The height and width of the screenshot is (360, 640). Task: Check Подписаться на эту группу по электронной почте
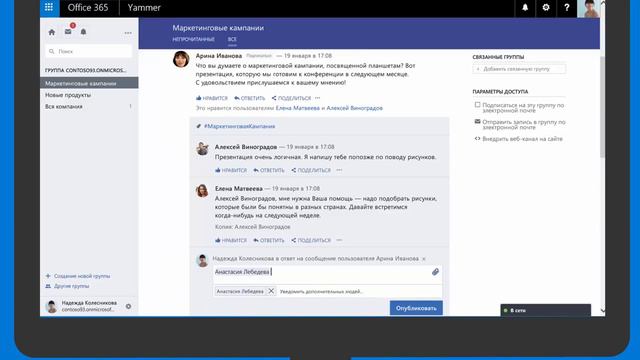(x=477, y=105)
